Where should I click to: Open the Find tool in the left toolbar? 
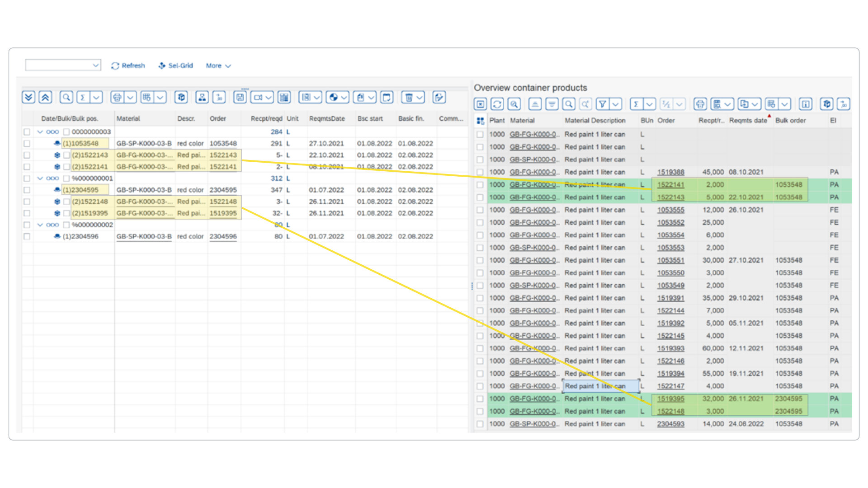66,97
